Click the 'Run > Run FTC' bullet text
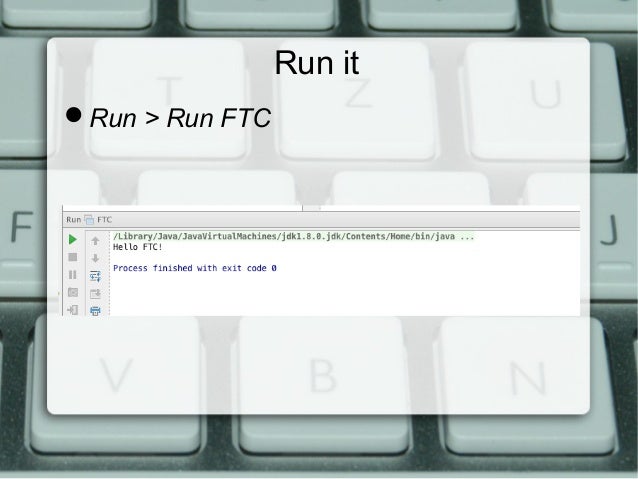The height and width of the screenshot is (479, 638). (180, 118)
